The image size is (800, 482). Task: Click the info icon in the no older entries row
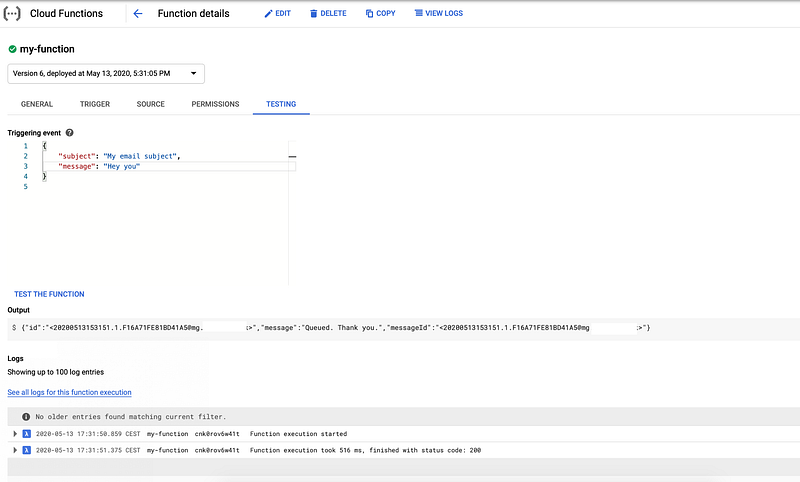click(26, 417)
